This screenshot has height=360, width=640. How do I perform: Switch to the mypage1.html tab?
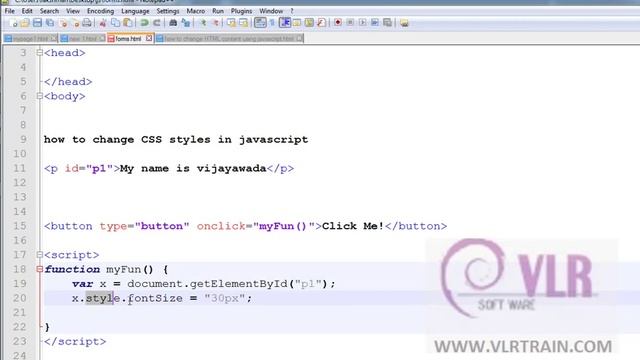click(x=30, y=39)
